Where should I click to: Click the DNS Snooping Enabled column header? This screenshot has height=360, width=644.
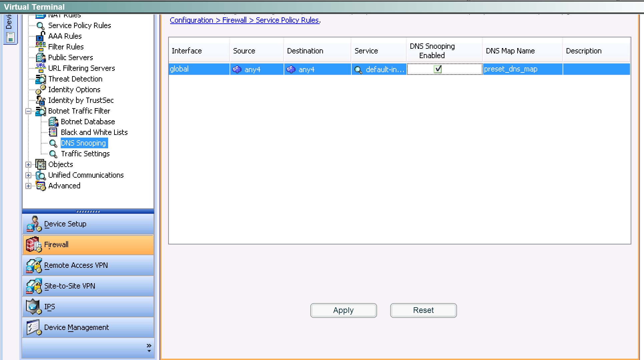444,51
